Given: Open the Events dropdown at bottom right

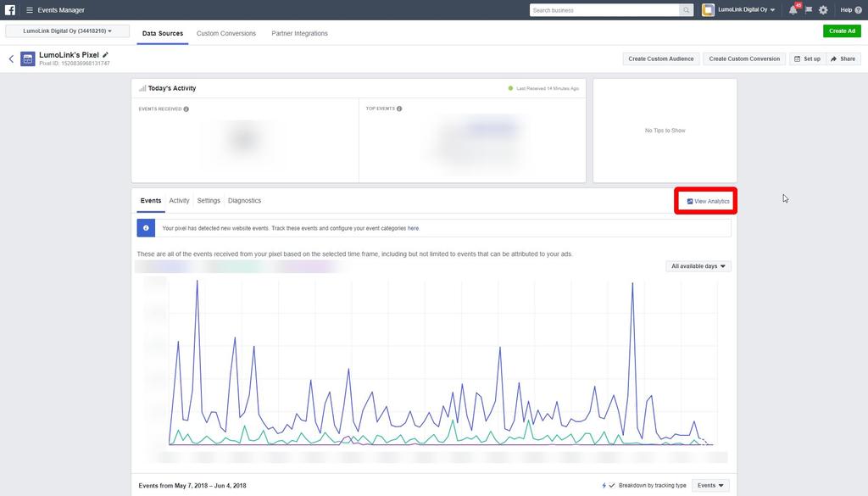Looking at the screenshot, I should click(x=710, y=486).
